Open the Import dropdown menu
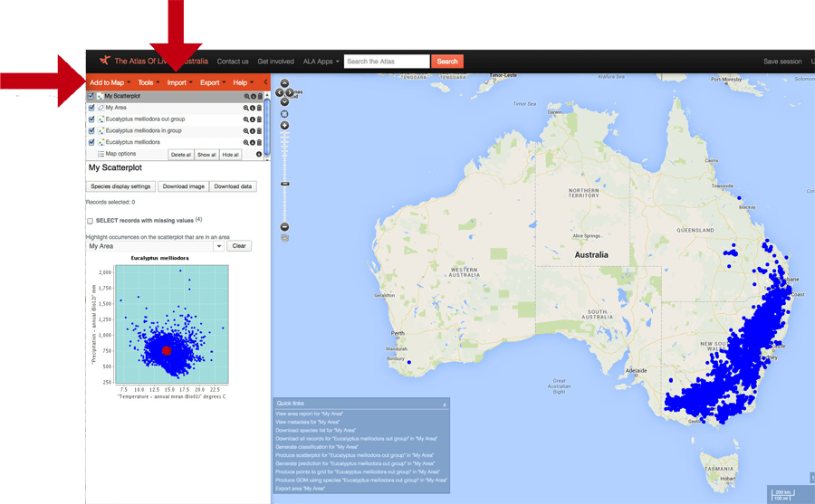Image resolution: width=815 pixels, height=504 pixels. click(179, 82)
